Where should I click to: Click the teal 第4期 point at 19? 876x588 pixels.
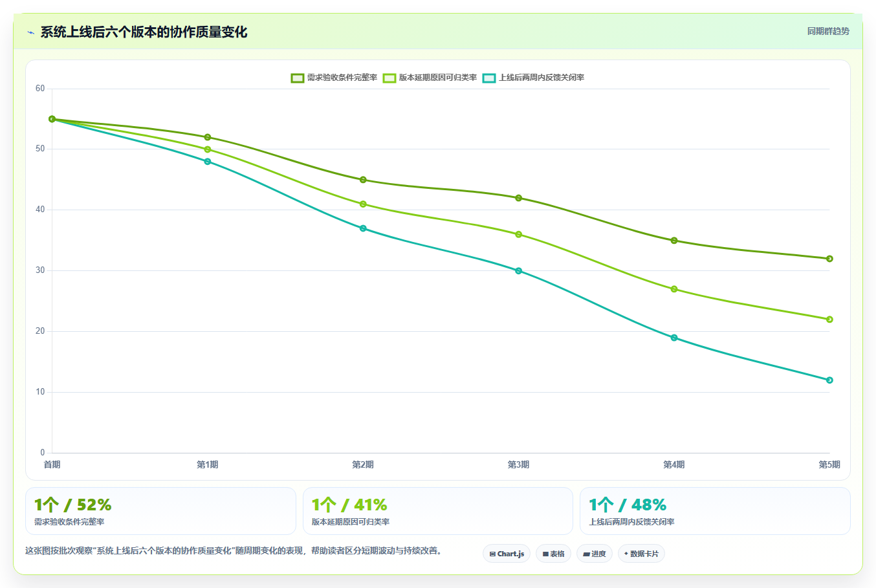(674, 338)
